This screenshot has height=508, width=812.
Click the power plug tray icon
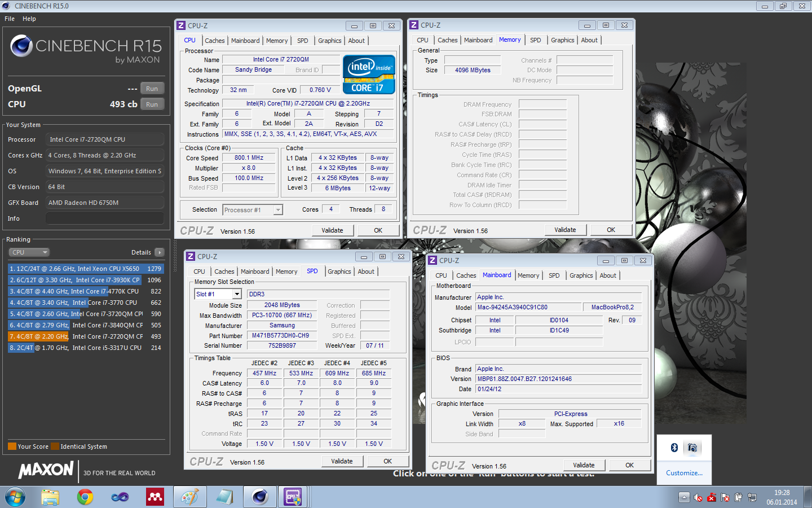pyautogui.click(x=739, y=497)
